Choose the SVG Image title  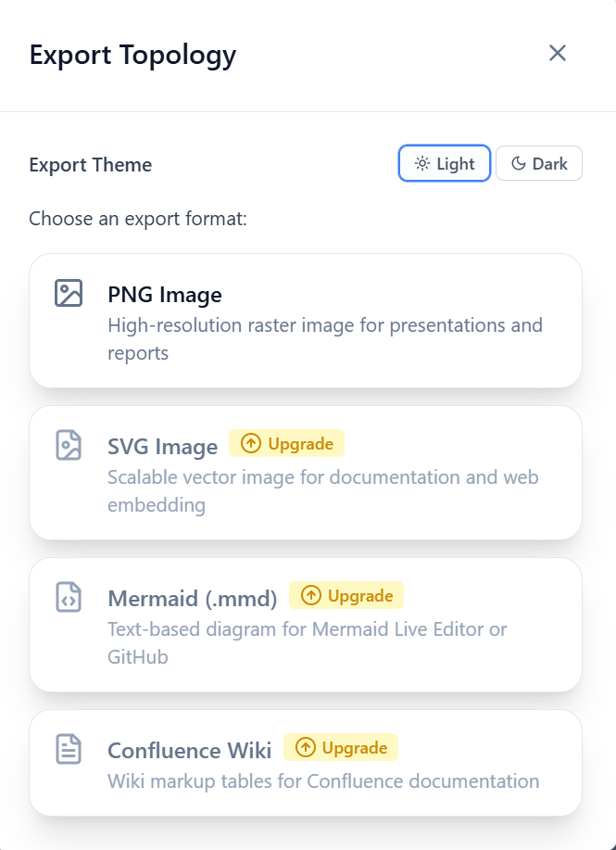pyautogui.click(x=163, y=447)
